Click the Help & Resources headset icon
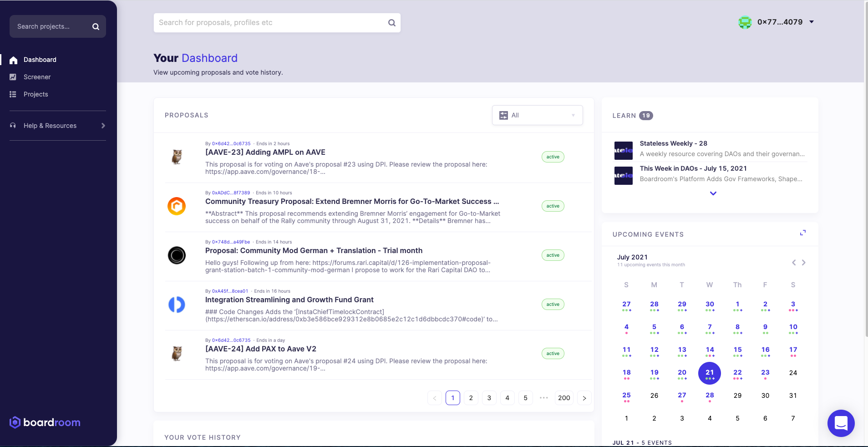The width and height of the screenshot is (868, 447). pyautogui.click(x=13, y=126)
